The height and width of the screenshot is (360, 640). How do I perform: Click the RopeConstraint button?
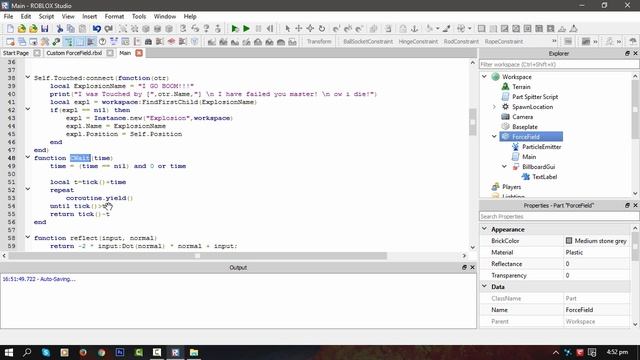coord(504,41)
